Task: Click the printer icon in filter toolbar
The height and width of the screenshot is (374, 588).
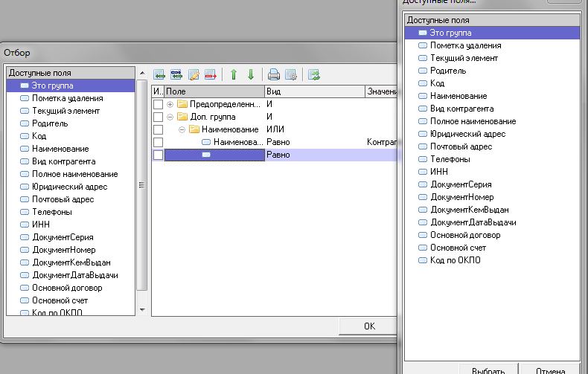Action: pyautogui.click(x=273, y=74)
